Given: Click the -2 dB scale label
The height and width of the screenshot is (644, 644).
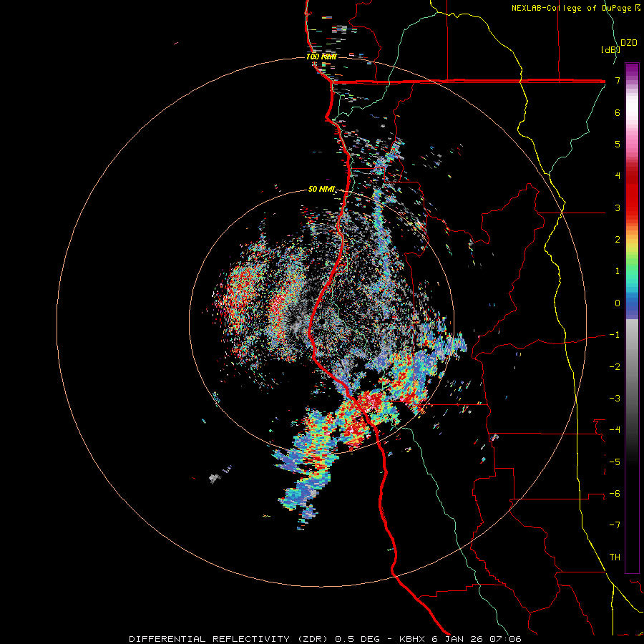Looking at the screenshot, I should 615,366.
